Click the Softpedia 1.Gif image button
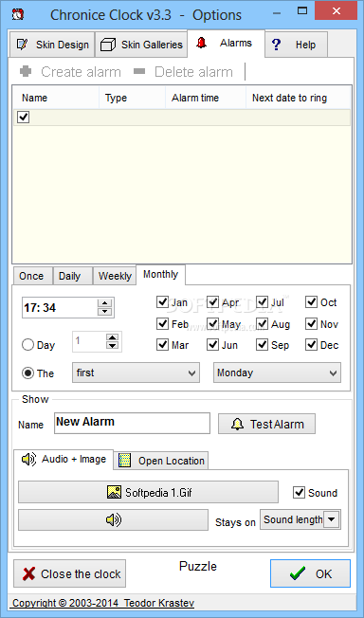This screenshot has width=364, height=618. tap(148, 492)
